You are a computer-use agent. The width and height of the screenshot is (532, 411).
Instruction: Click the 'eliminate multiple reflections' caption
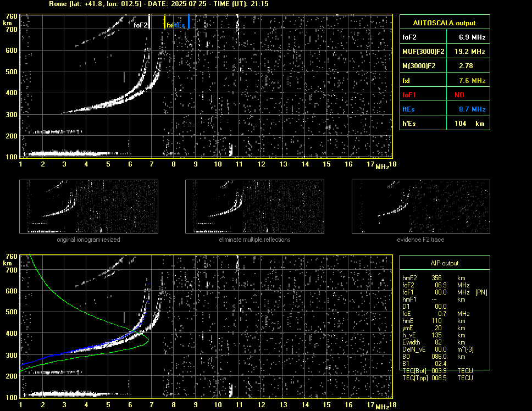click(x=254, y=240)
